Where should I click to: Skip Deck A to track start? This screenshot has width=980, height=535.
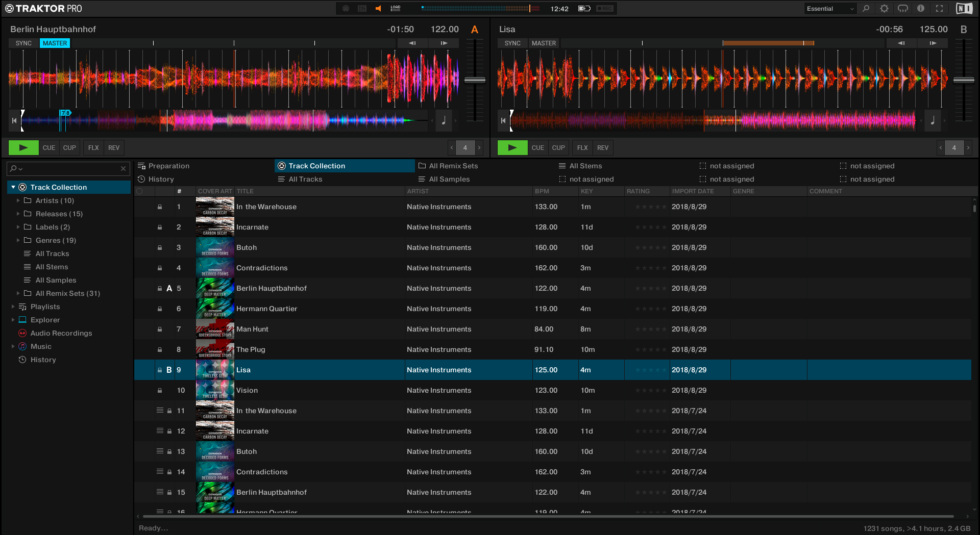[x=14, y=121]
